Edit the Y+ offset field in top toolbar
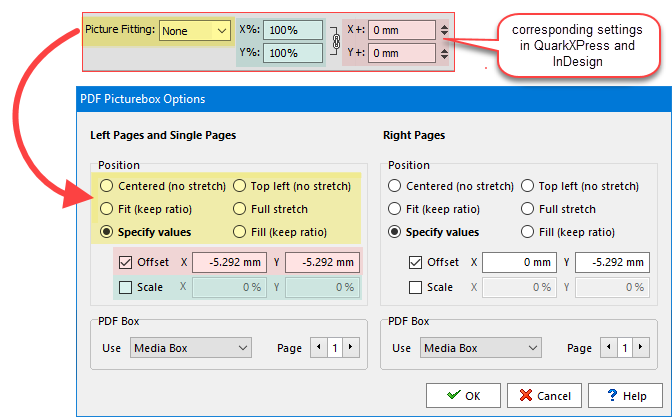Viewport: 672px width, 417px height. tap(402, 53)
